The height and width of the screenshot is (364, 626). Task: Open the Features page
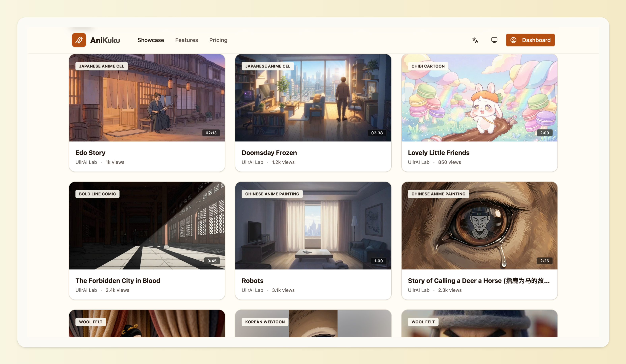(x=186, y=40)
